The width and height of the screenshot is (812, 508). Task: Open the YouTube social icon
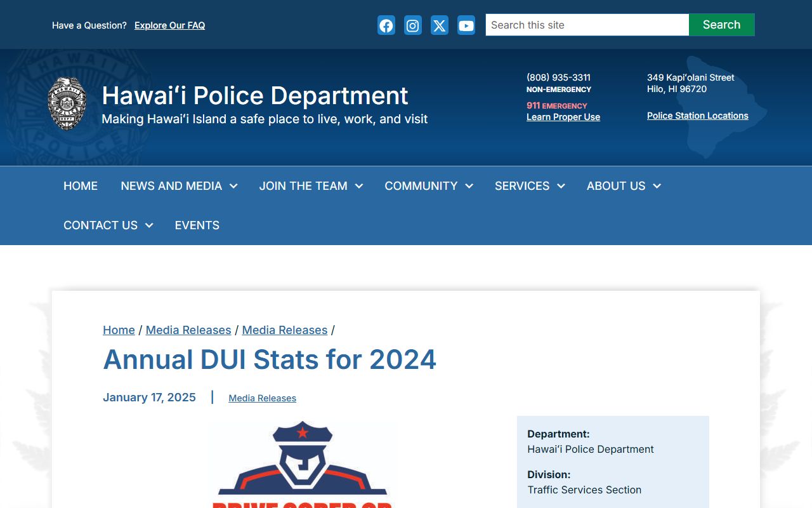pos(466,25)
